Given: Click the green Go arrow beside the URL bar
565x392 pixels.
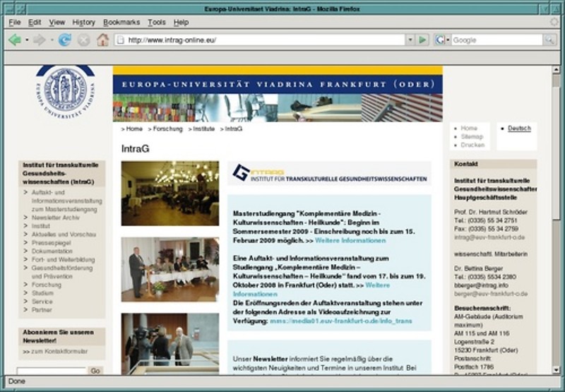Looking at the screenshot, I should pyautogui.click(x=422, y=40).
